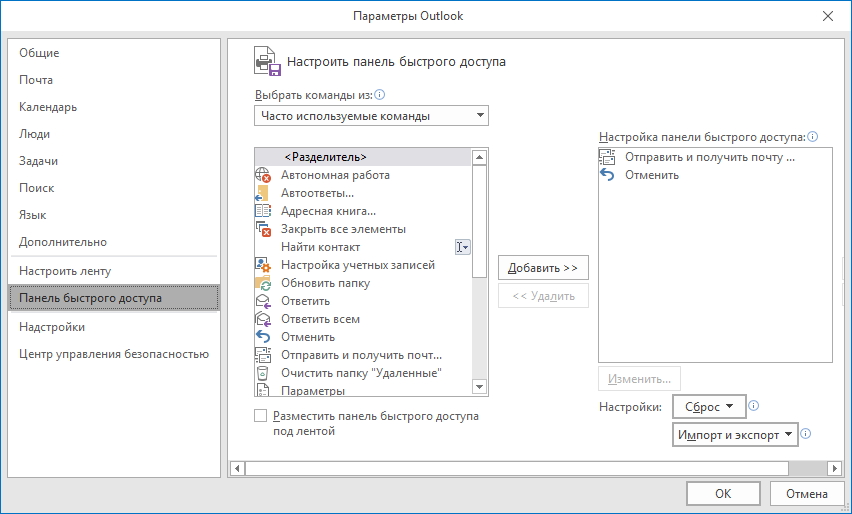Click the << Удалить button
This screenshot has width=852, height=514.
click(x=543, y=296)
